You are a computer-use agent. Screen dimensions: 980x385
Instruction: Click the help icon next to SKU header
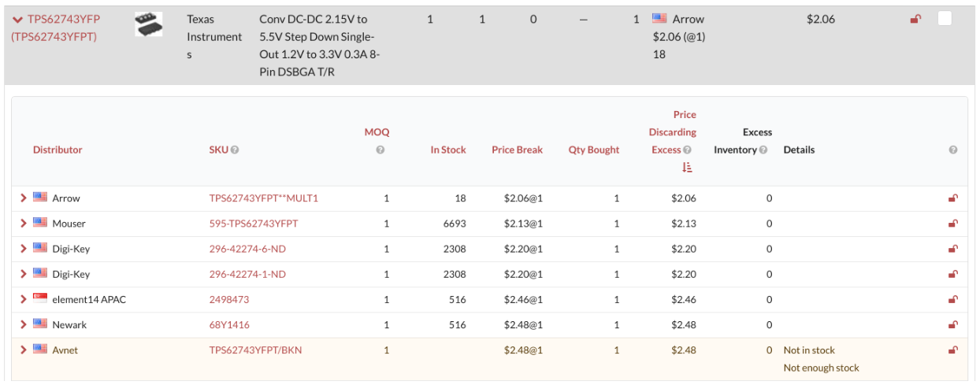click(x=235, y=150)
